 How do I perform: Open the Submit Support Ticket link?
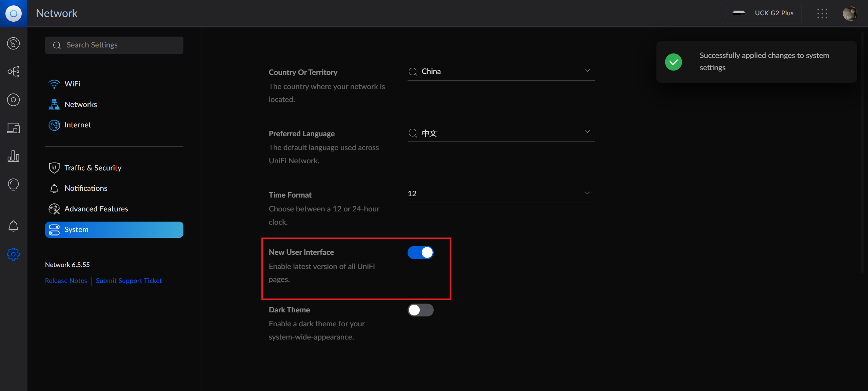[129, 281]
